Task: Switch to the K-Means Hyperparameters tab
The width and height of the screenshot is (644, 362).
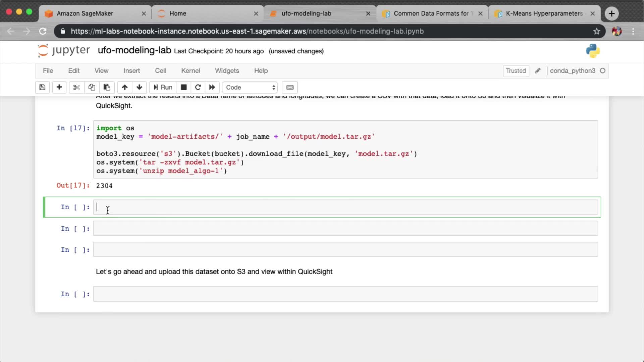Action: click(x=543, y=13)
